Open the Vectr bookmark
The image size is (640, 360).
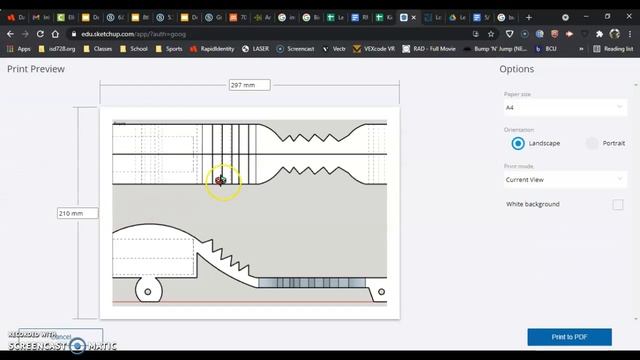pos(334,49)
